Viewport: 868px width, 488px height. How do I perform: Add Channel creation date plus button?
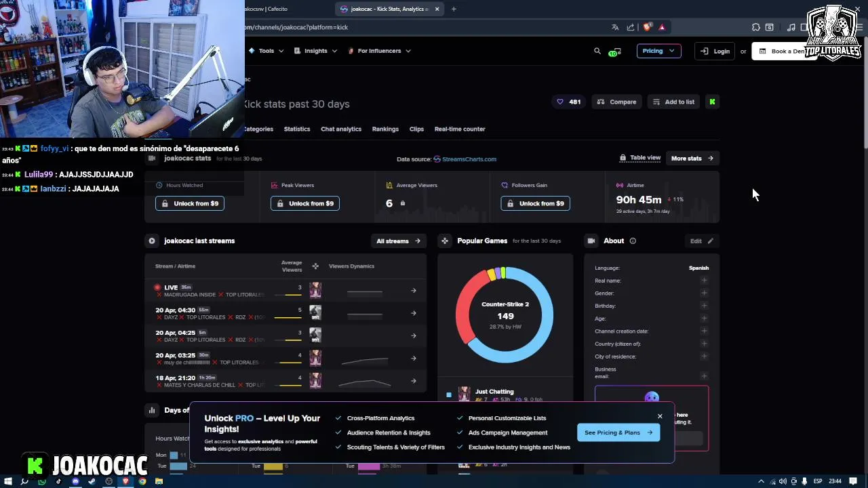pos(704,331)
